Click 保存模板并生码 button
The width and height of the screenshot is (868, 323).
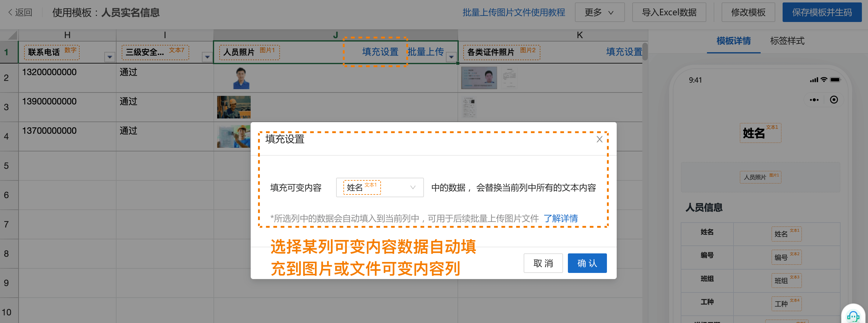coord(822,13)
